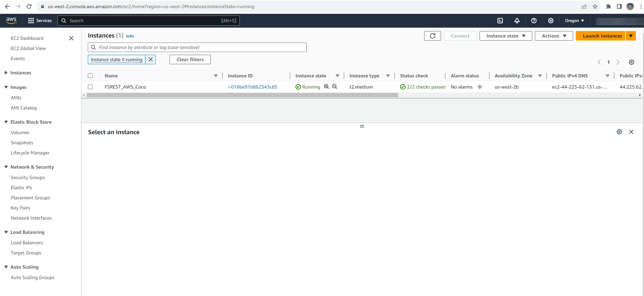
Task: Click the horizontal table scrollbar
Action: [x=242, y=95]
